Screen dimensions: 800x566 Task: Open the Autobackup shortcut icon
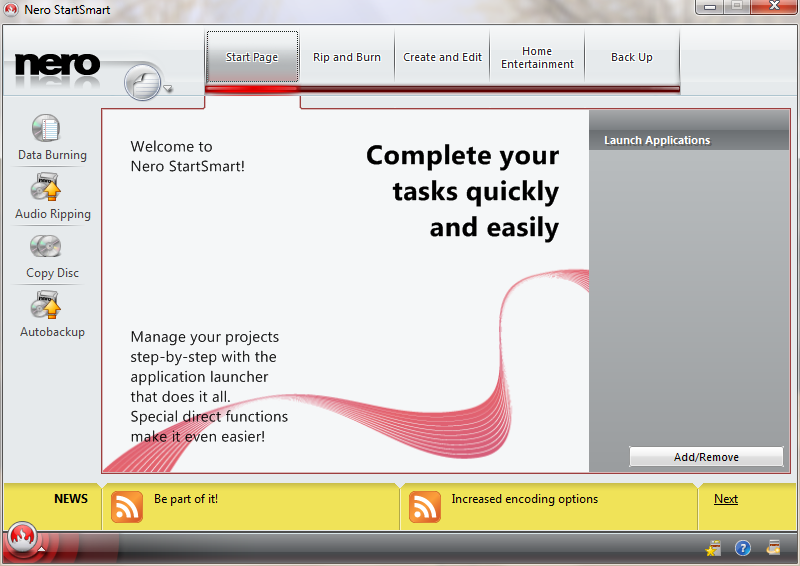point(46,305)
